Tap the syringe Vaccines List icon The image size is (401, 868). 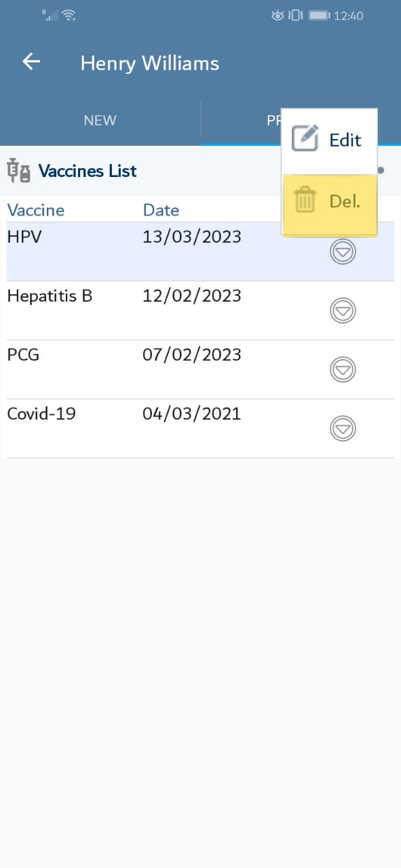click(x=18, y=170)
